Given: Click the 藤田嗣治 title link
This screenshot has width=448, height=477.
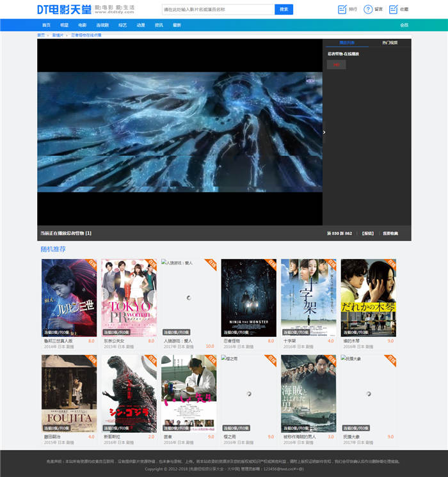Looking at the screenshot, I should (52, 437).
